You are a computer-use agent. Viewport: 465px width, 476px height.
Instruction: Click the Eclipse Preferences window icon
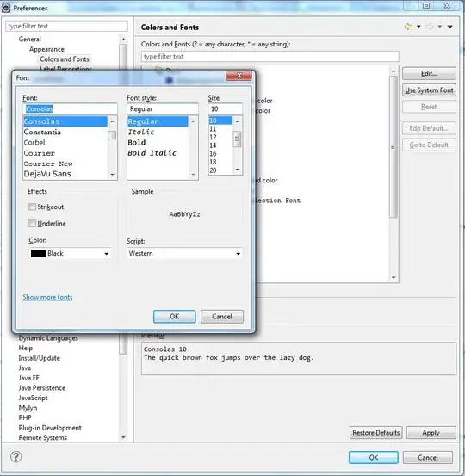[x=6, y=9]
